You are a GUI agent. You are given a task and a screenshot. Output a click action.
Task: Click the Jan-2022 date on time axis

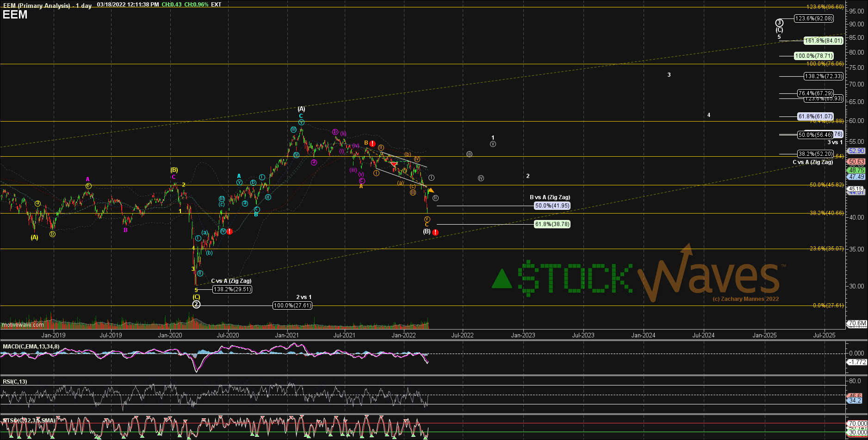click(x=403, y=335)
